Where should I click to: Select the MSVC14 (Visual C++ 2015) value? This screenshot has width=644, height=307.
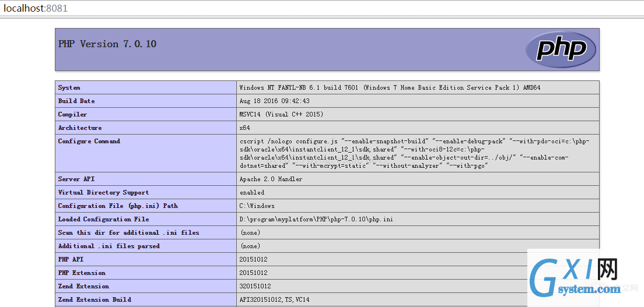tap(281, 115)
